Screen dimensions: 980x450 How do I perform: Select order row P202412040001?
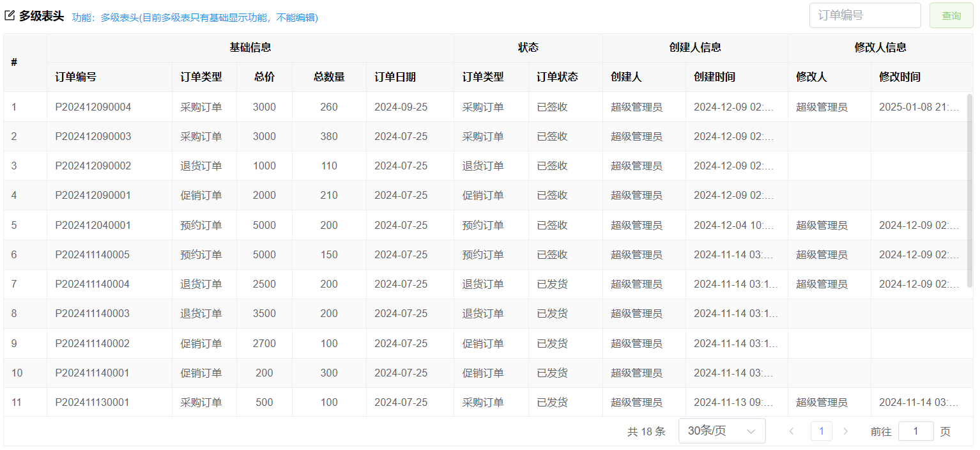[x=93, y=226]
